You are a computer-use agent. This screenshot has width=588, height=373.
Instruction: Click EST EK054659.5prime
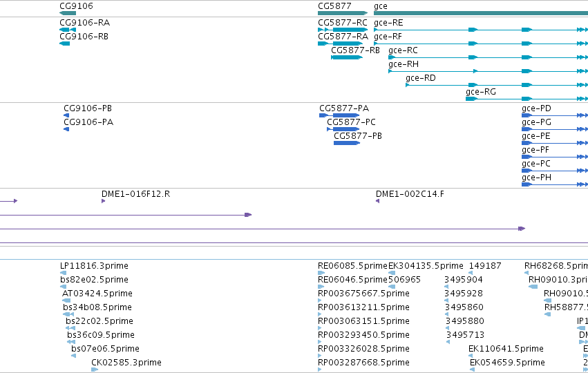(507, 363)
